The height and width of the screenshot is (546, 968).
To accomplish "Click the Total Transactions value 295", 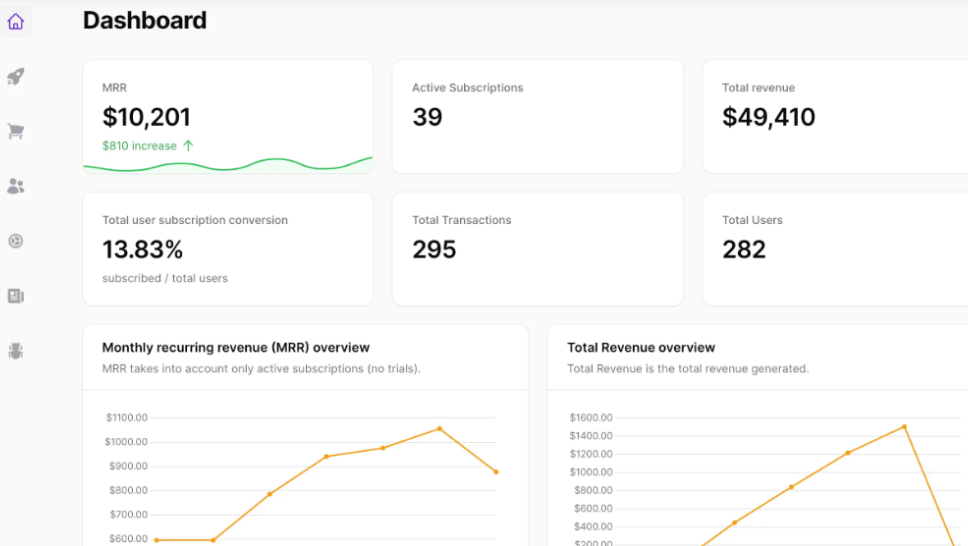I will pos(434,250).
